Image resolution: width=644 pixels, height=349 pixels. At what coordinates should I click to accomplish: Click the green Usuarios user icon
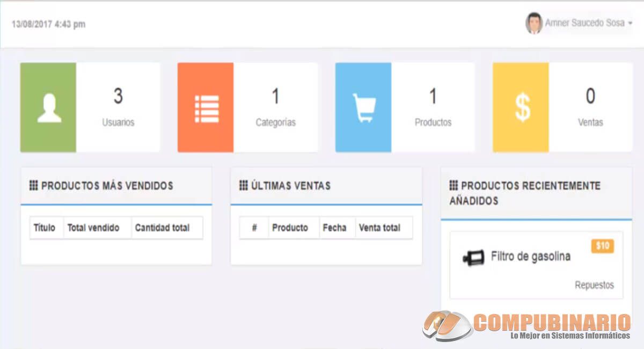49,108
